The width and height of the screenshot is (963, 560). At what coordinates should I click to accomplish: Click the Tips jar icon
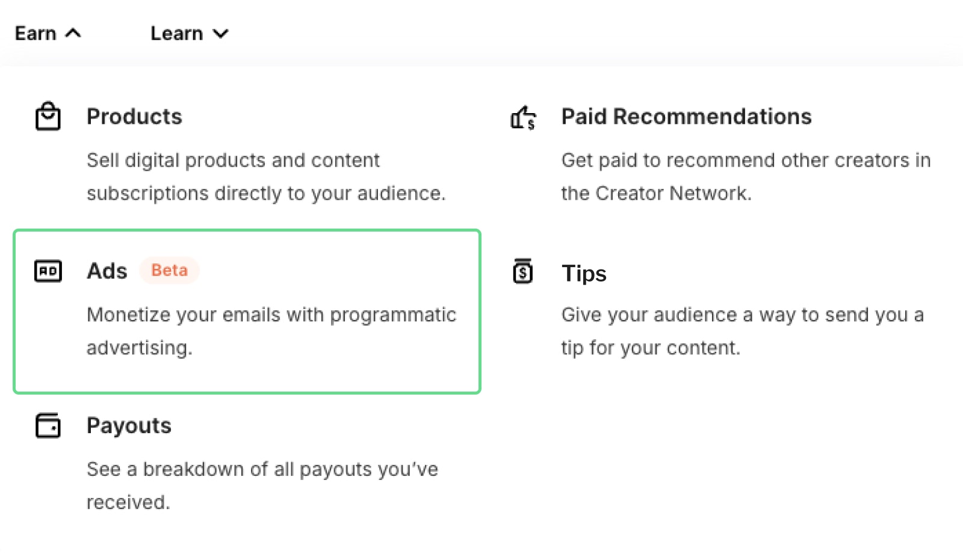click(523, 271)
